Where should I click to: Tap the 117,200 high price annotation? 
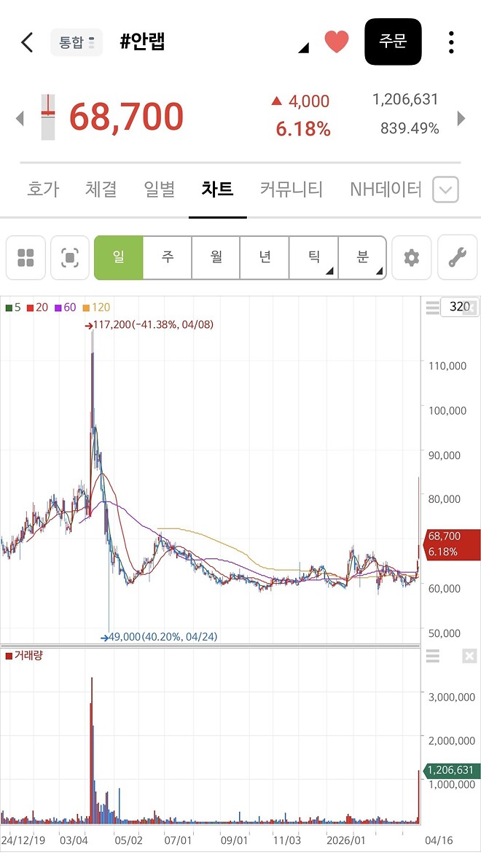[x=149, y=325]
